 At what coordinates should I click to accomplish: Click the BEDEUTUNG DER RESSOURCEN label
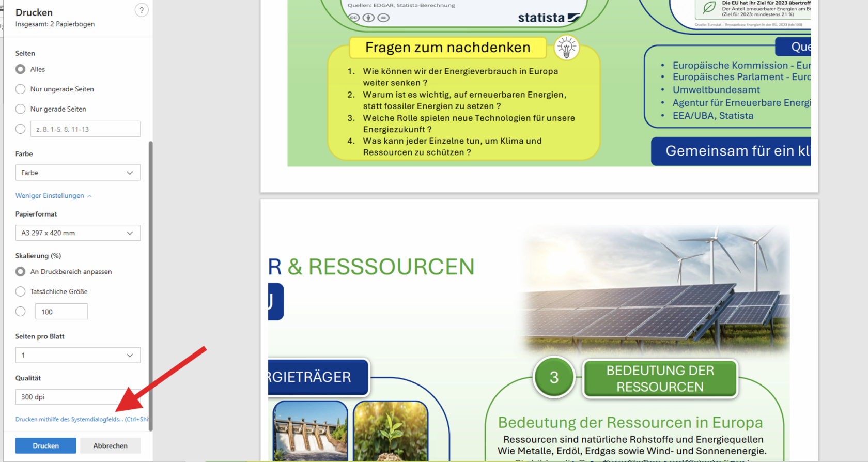click(x=660, y=379)
